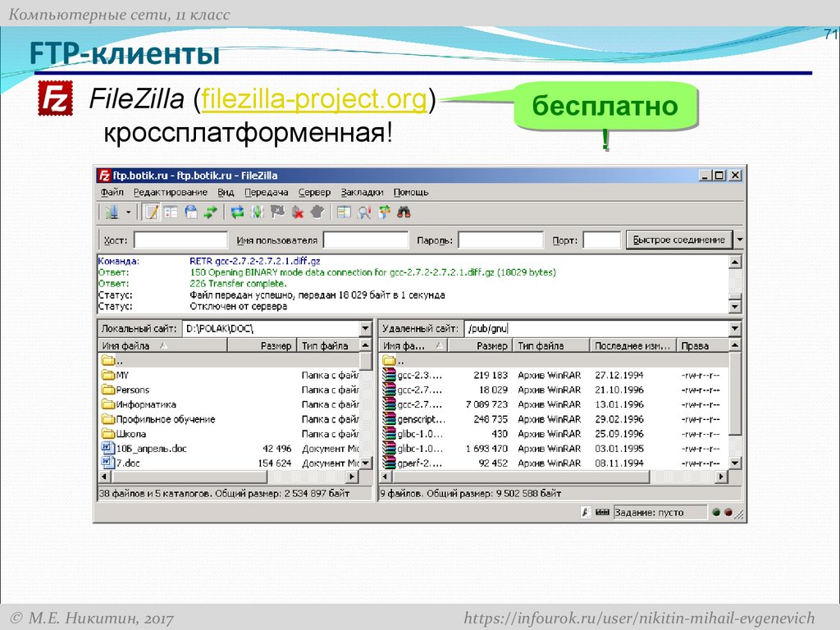Select the gperf-2 archive

[555, 463]
